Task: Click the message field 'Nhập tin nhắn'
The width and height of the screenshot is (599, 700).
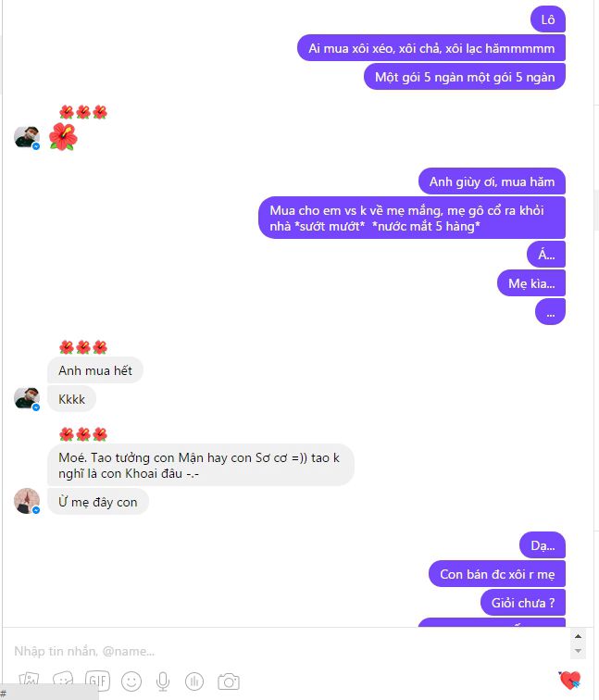Action: tap(286, 651)
